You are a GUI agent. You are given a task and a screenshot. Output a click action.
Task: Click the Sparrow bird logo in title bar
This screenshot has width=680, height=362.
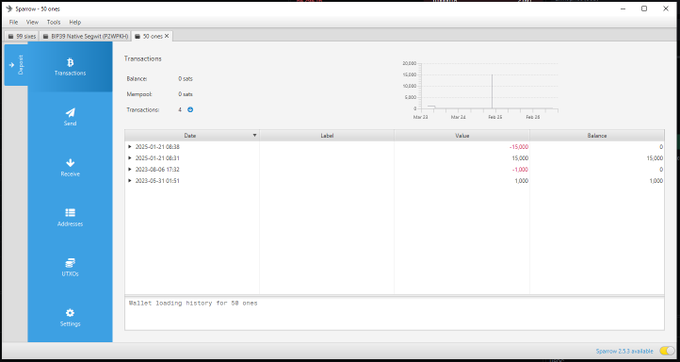9,9
